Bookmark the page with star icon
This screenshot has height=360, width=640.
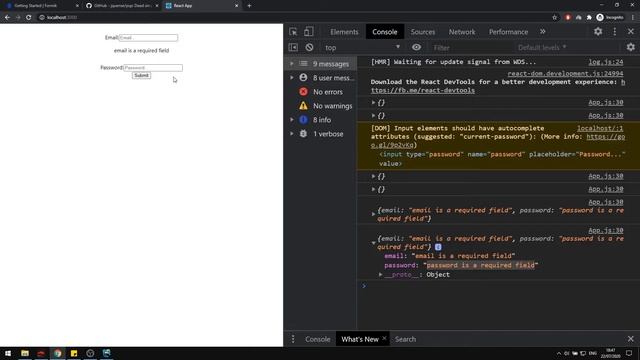coord(554,18)
